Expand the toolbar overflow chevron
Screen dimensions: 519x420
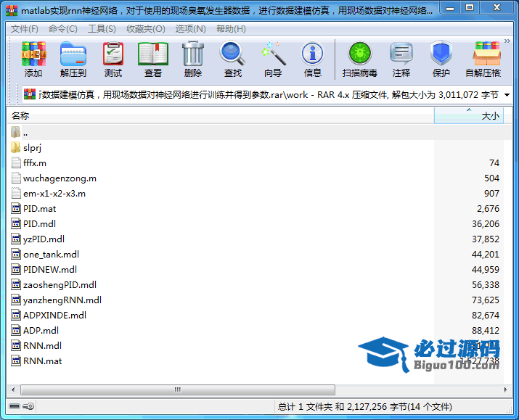click(507, 41)
